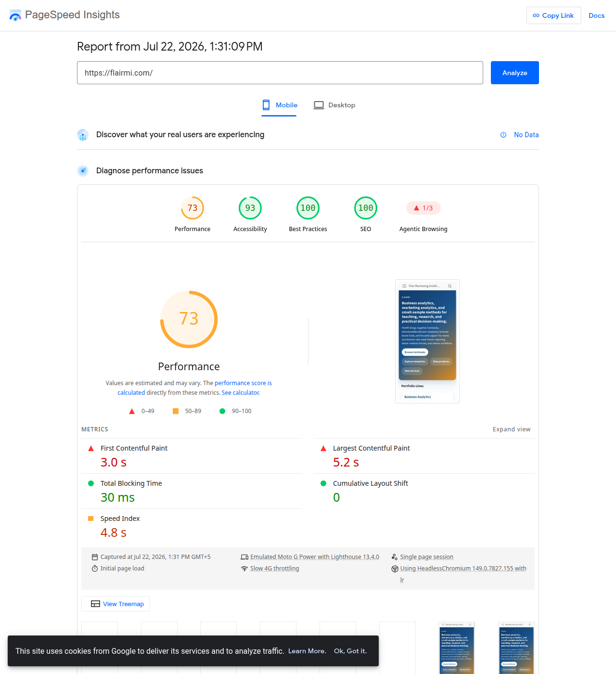Click the treemap icon in View Treemap
The image size is (616, 674).
click(96, 604)
